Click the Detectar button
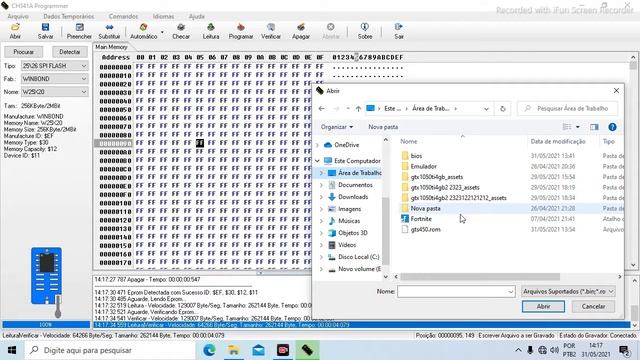Viewport: 640px width, 360px height. click(x=70, y=52)
